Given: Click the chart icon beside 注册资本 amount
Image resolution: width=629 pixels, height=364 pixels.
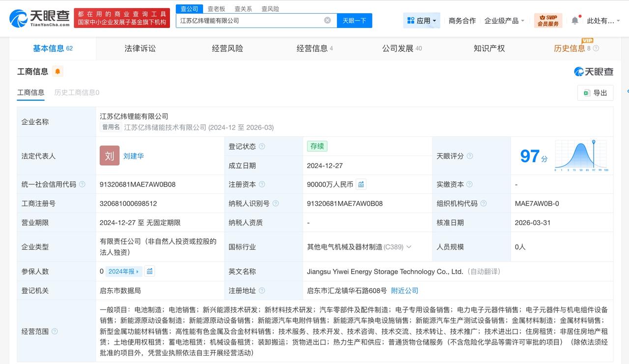Looking at the screenshot, I should click(361, 184).
